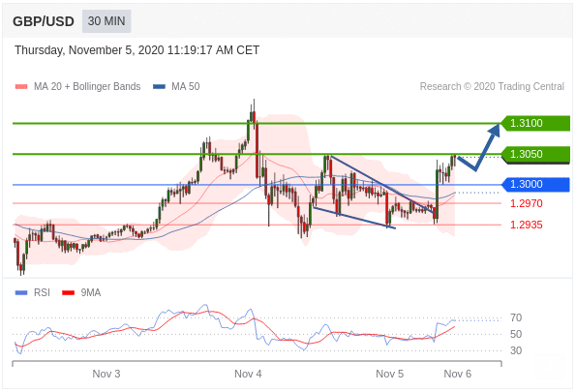The image size is (576, 392).
Task: Click the chart timestamp text
Action: (137, 50)
